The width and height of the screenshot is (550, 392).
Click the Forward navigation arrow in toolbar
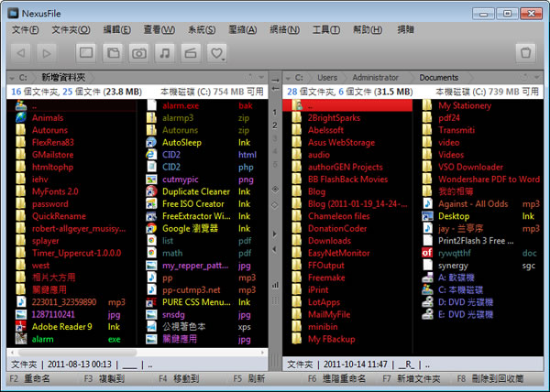(46, 54)
